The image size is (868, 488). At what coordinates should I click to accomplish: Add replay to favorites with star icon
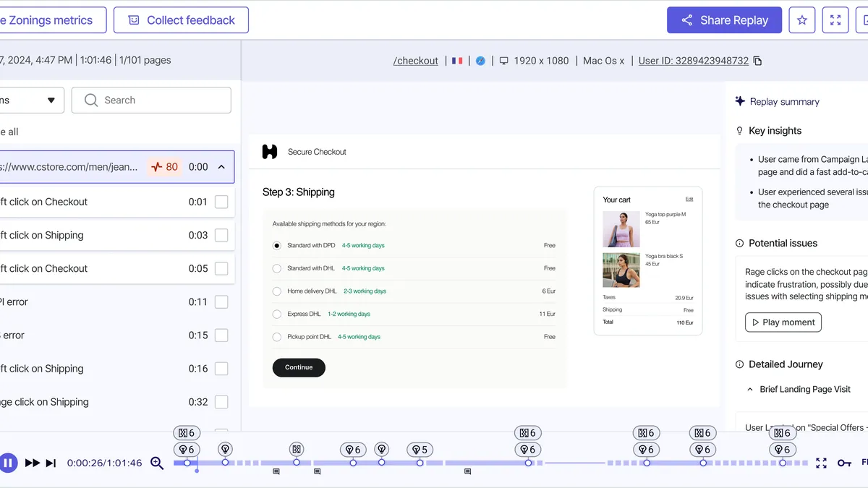(802, 20)
